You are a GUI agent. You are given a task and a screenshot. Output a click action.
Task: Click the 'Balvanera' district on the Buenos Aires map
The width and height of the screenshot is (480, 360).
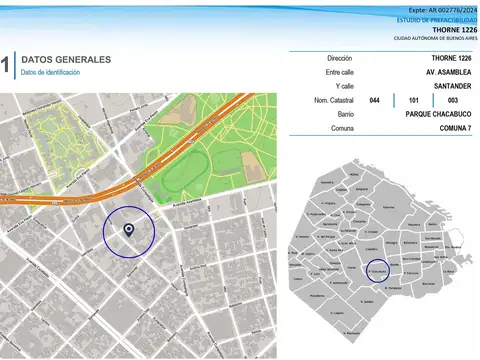410,243
